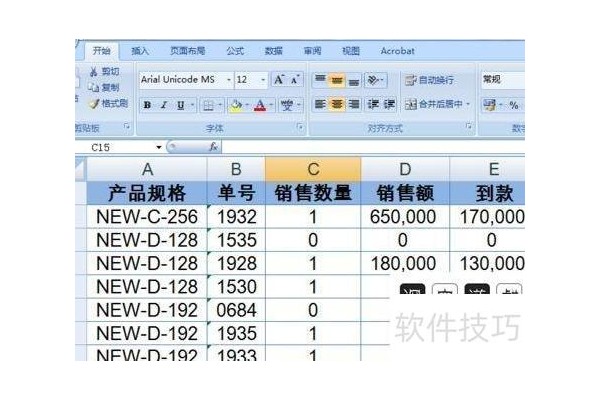The image size is (600, 400).
Task: Expand Merge and Center dropdown arrow
Action: 468,104
